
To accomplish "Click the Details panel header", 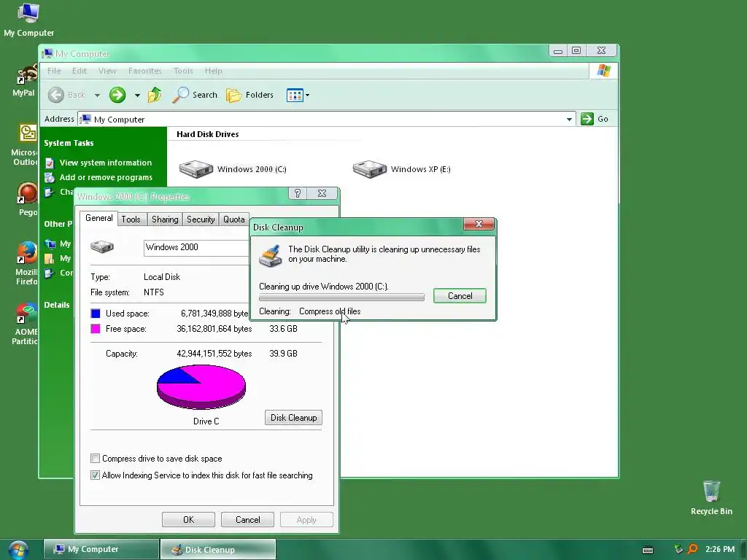I will [57, 305].
